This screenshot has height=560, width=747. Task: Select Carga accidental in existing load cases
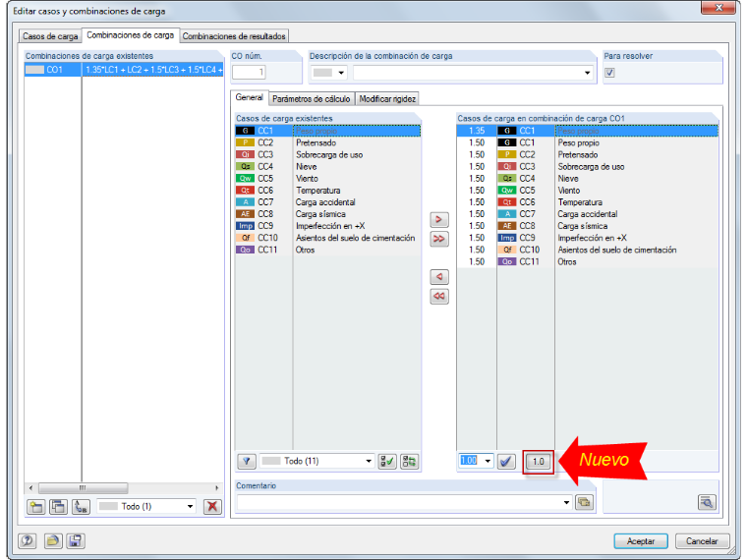click(327, 202)
